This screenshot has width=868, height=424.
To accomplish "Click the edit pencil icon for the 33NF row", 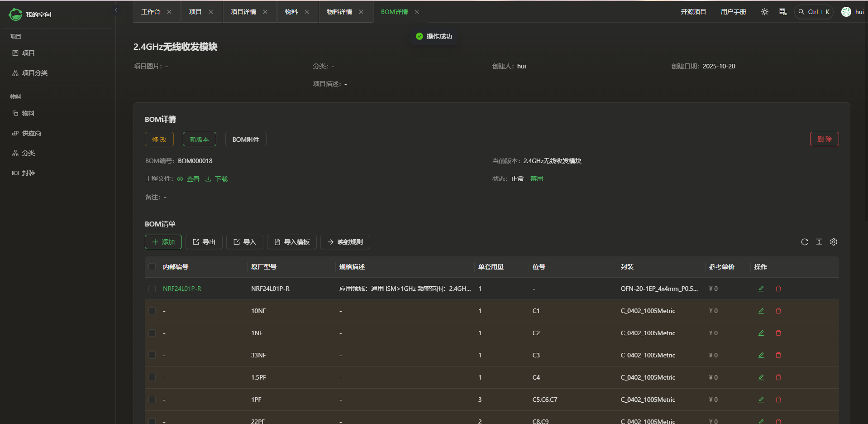I will click(x=761, y=355).
